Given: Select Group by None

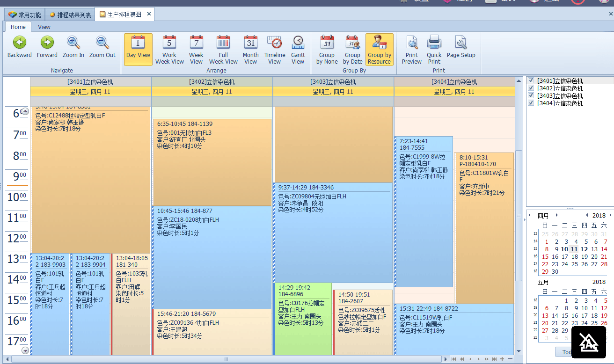Looking at the screenshot, I should (x=327, y=49).
